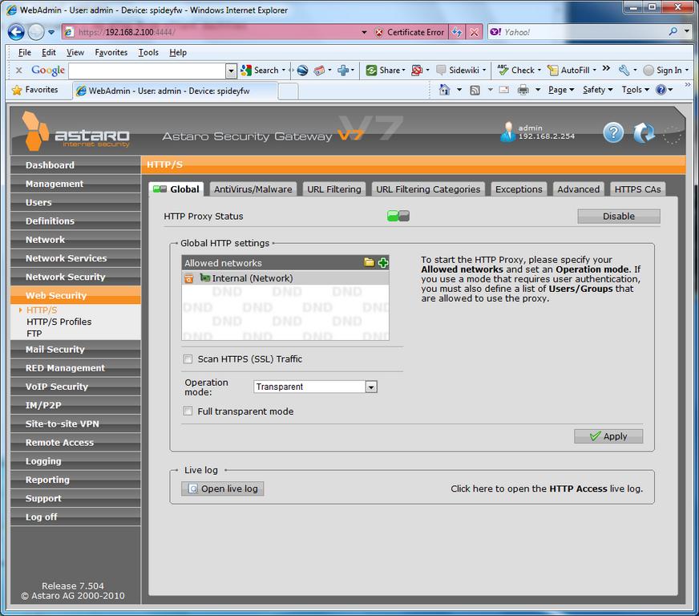Click FTP under Web Security
Image resolution: width=699 pixels, height=616 pixels.
pyautogui.click(x=34, y=334)
